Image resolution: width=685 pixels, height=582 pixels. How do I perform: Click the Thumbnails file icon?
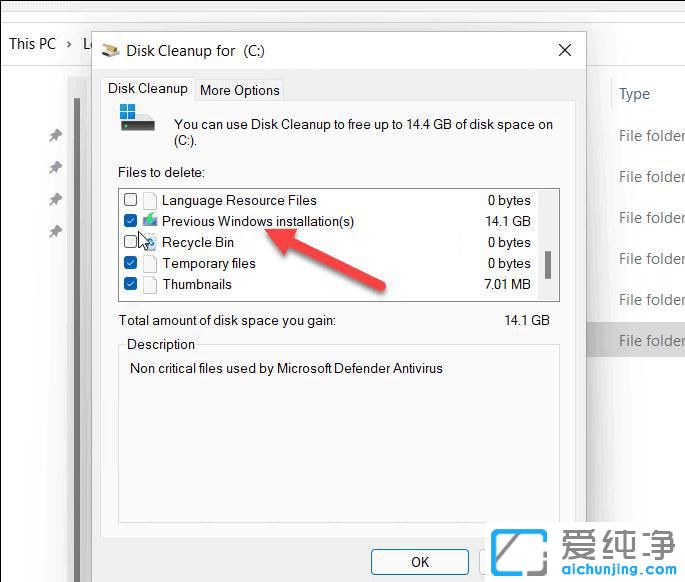point(150,284)
